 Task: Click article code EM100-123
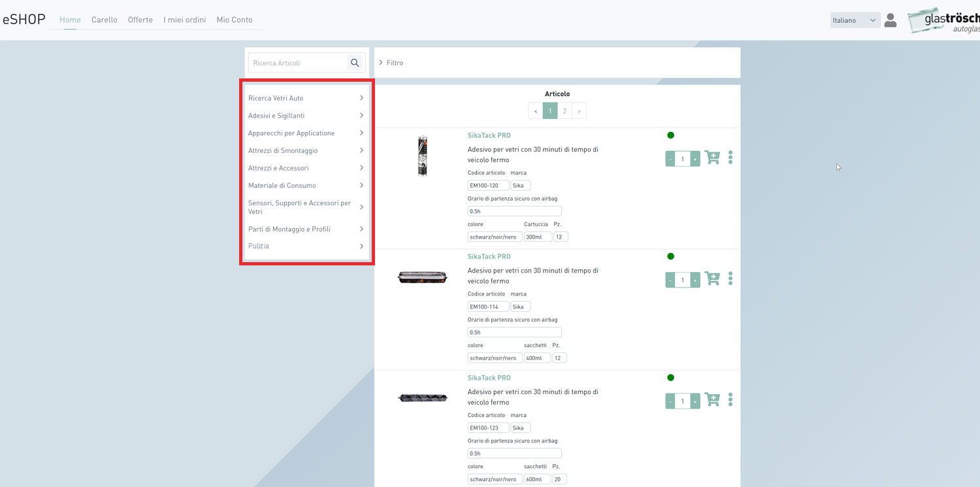click(x=488, y=428)
